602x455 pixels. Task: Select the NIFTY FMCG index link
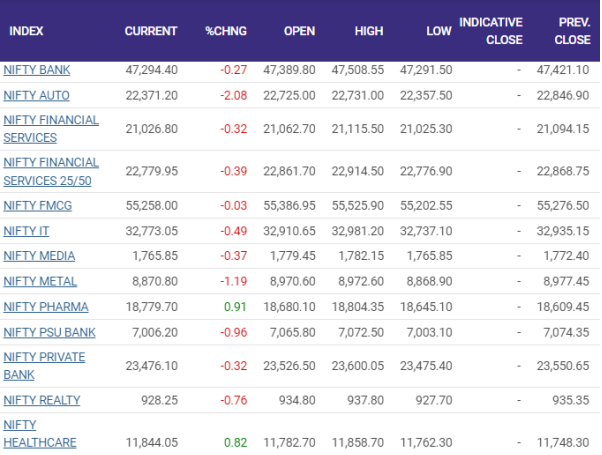pyautogui.click(x=38, y=205)
